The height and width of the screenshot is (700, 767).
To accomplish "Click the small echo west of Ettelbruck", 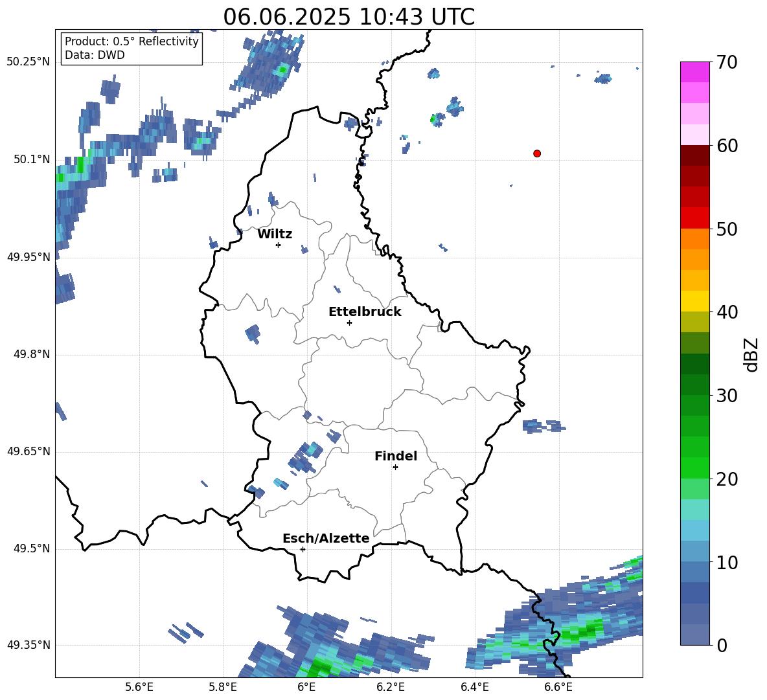I will point(253,334).
